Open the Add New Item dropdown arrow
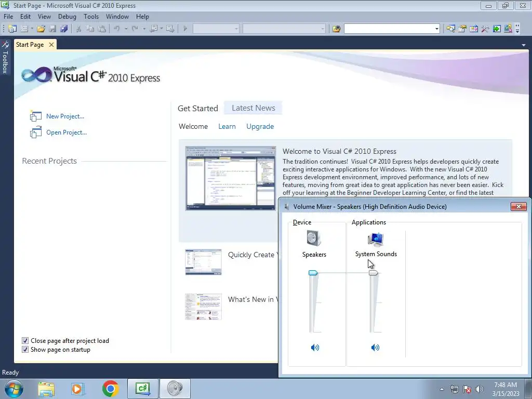The width and height of the screenshot is (532, 399). 32,29
